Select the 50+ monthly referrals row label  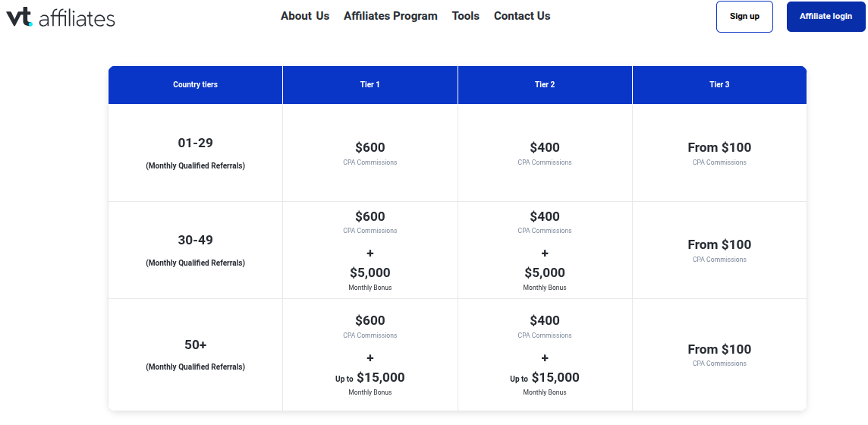pos(195,345)
